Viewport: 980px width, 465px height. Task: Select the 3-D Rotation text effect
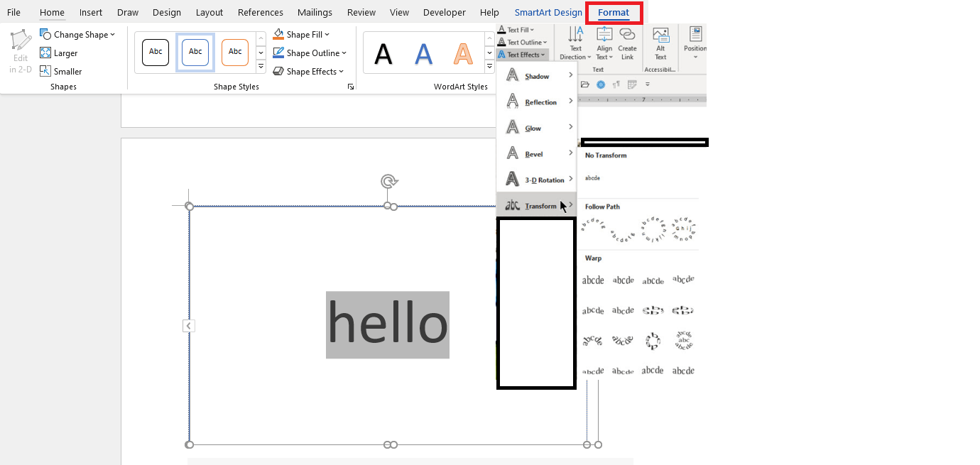[537, 180]
